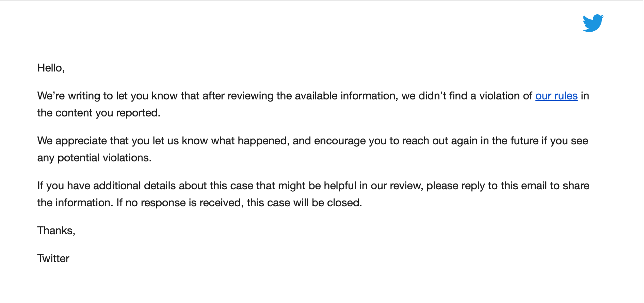Open the 'our rules' hyperlink
The height and width of the screenshot is (303, 644).
(x=556, y=96)
